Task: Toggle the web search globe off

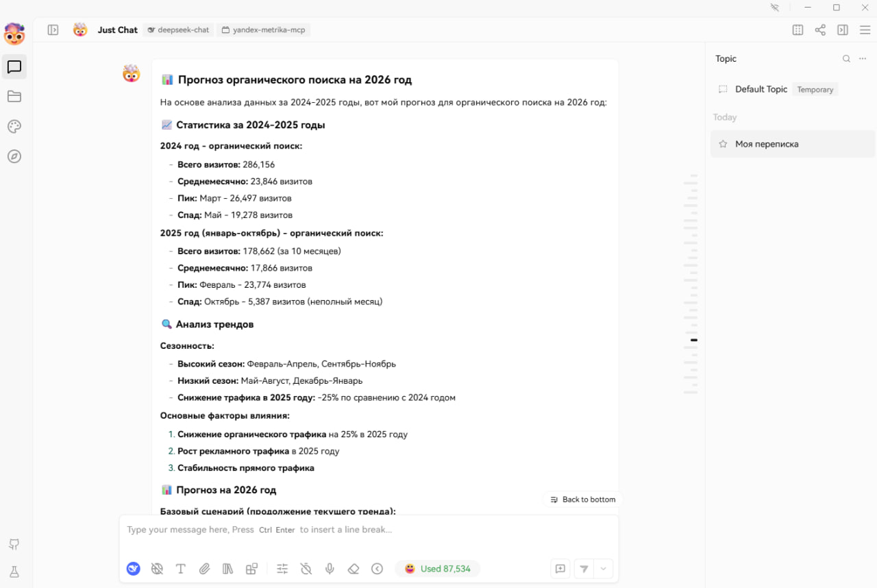Action: pyautogui.click(x=157, y=569)
